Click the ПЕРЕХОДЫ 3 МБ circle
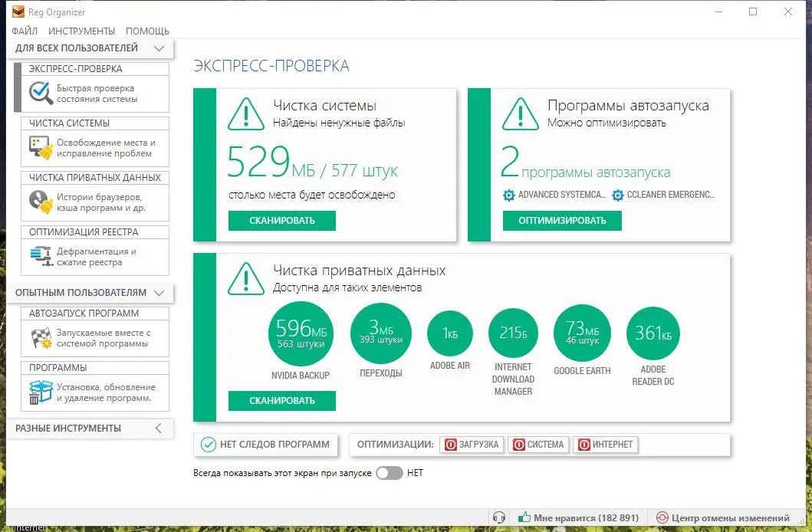Image resolution: width=812 pixels, height=532 pixels. click(381, 333)
